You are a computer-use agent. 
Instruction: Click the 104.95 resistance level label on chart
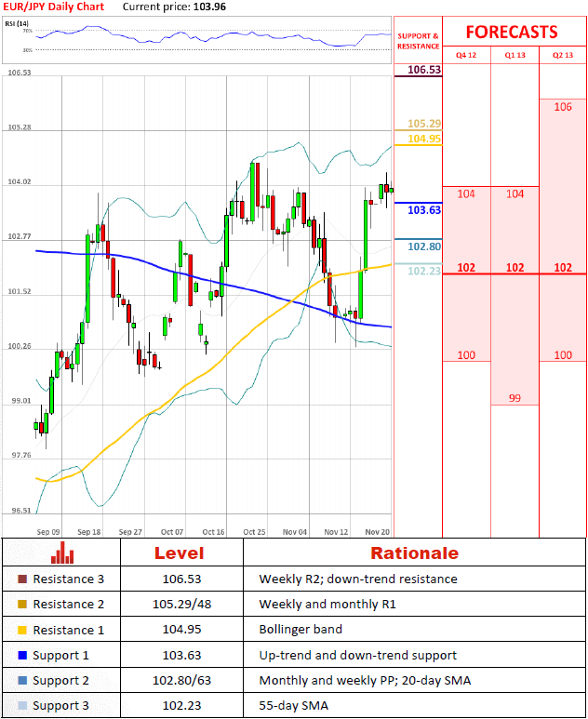click(423, 139)
